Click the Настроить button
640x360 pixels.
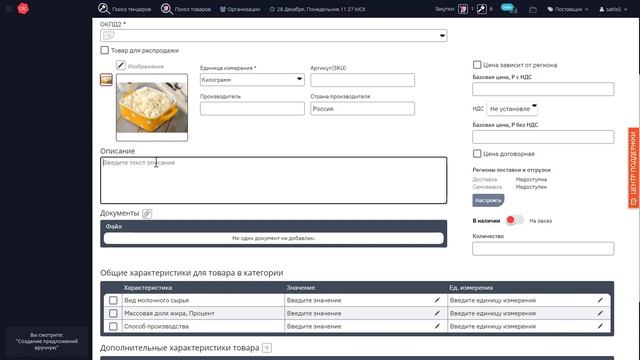coord(488,200)
